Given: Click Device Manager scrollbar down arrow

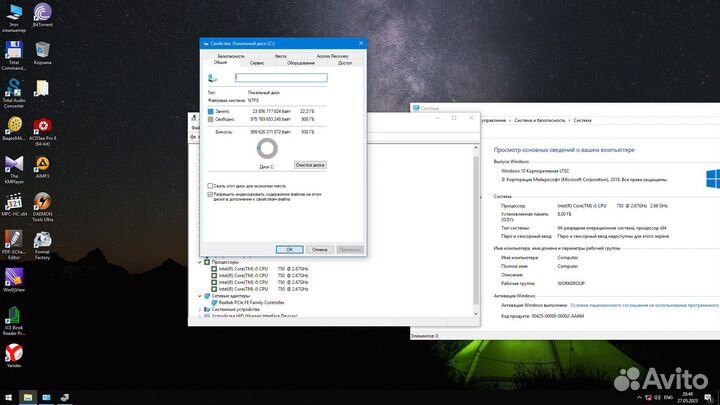Looking at the screenshot, I should coord(476,314).
